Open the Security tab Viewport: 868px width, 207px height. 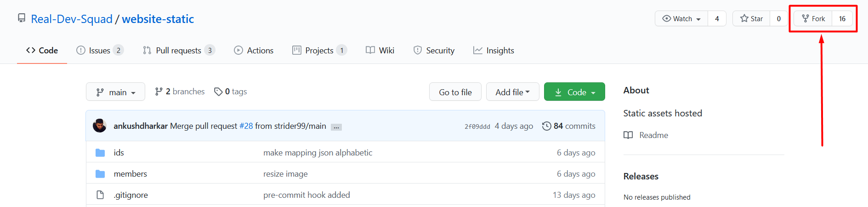pos(434,51)
